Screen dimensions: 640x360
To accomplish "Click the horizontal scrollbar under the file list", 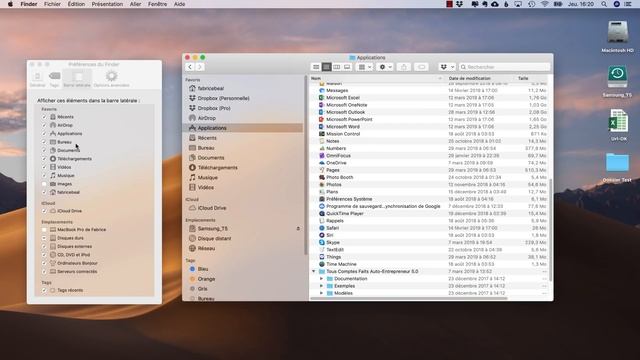I will [x=409, y=298].
